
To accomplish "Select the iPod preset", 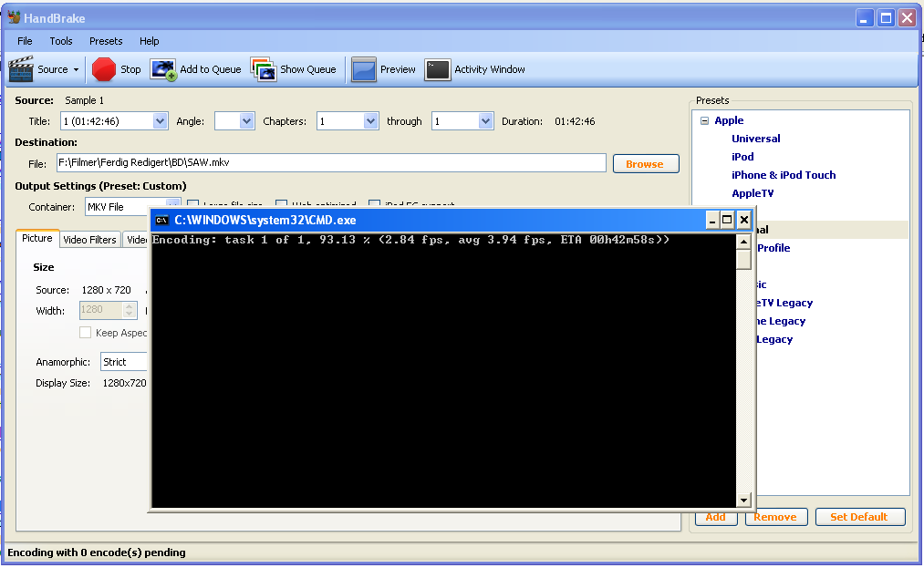I will coord(742,158).
